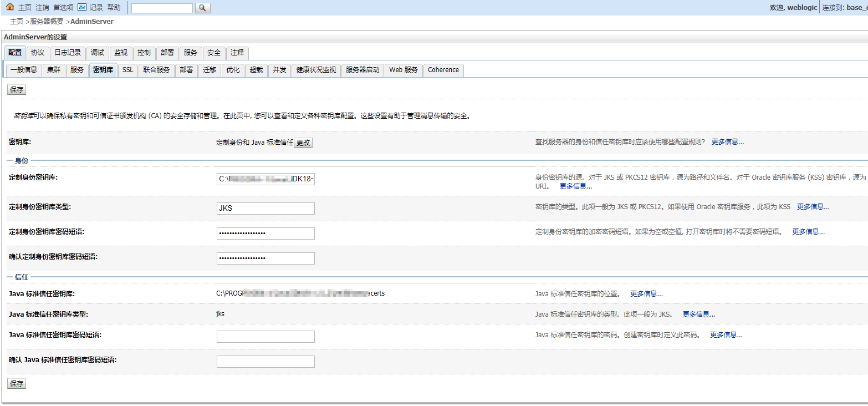
Task: Click the Java 标准信任密钥库密码短语 field
Action: 265,336
